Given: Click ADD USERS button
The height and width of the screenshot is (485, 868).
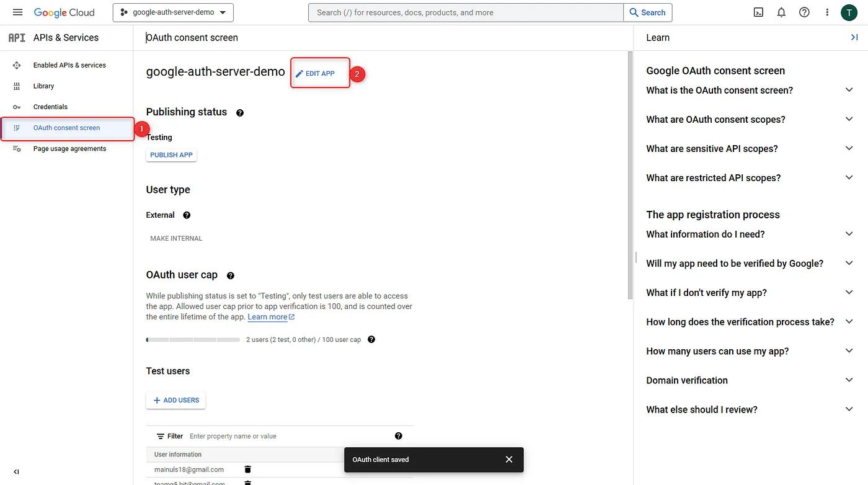Looking at the screenshot, I should 176,401.
